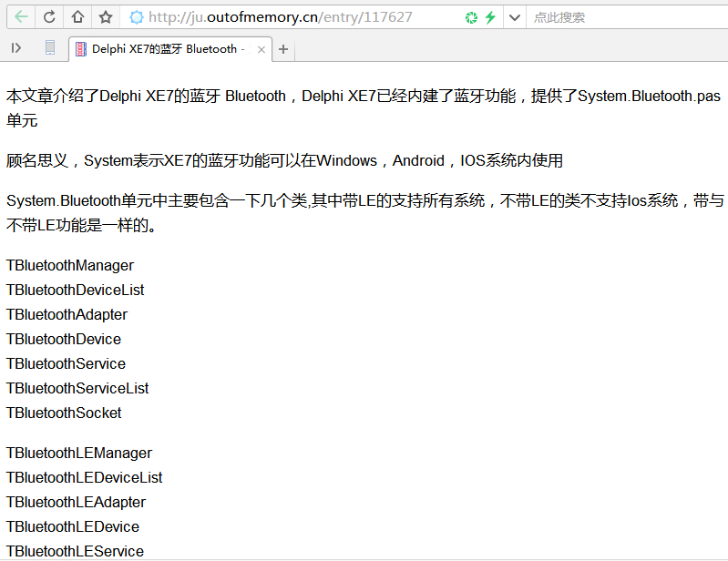
Task: Click the mobile device icon
Action: tap(50, 47)
